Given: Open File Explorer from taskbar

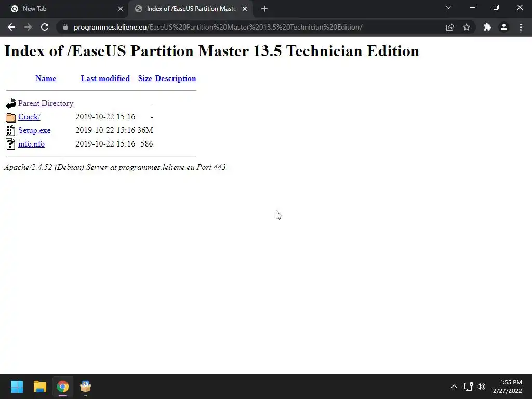Looking at the screenshot, I should [39, 387].
